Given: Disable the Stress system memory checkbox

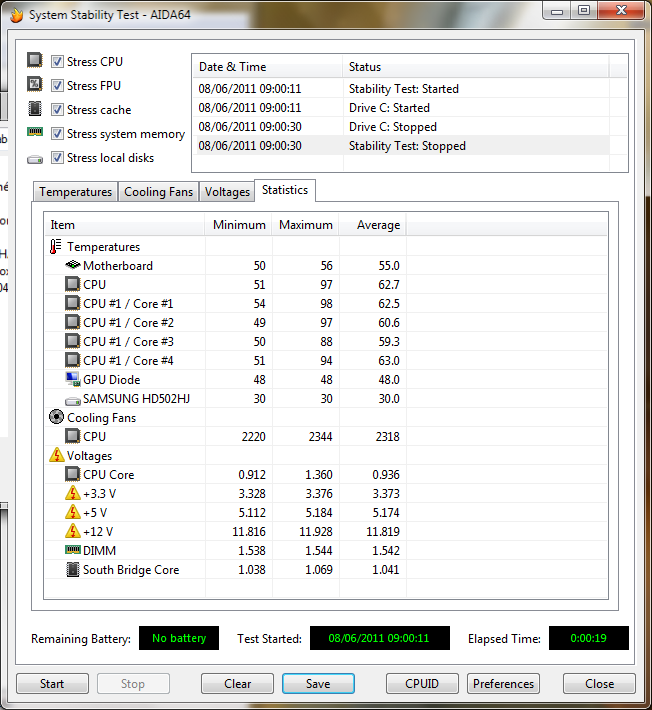Looking at the screenshot, I should tap(57, 134).
